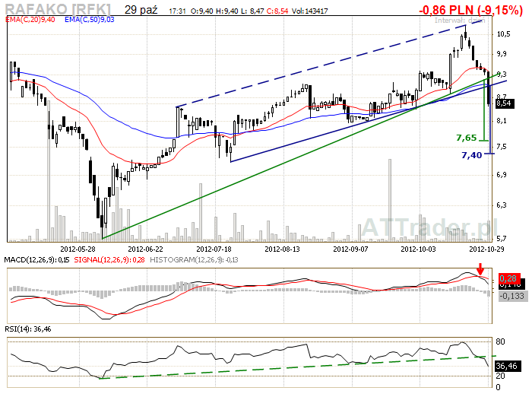Click the HISTOGRAM(12,26,9): -0,13 legend
This screenshot has width=532, height=397.
pos(194,260)
